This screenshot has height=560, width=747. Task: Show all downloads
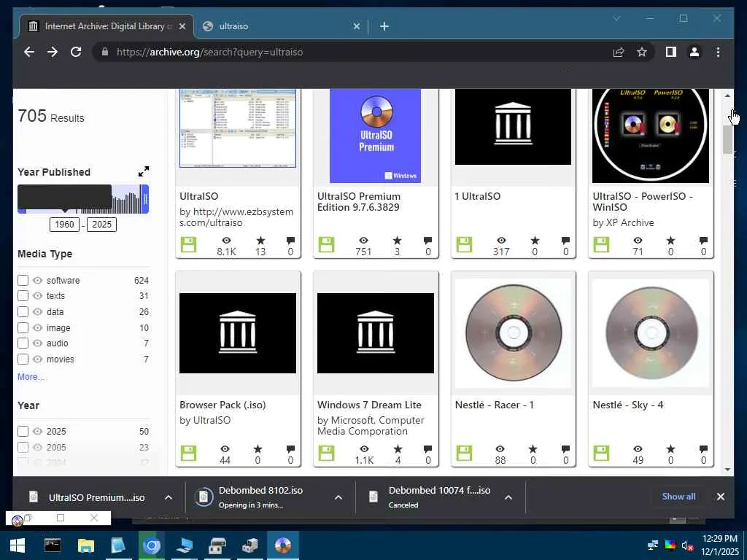click(x=678, y=496)
